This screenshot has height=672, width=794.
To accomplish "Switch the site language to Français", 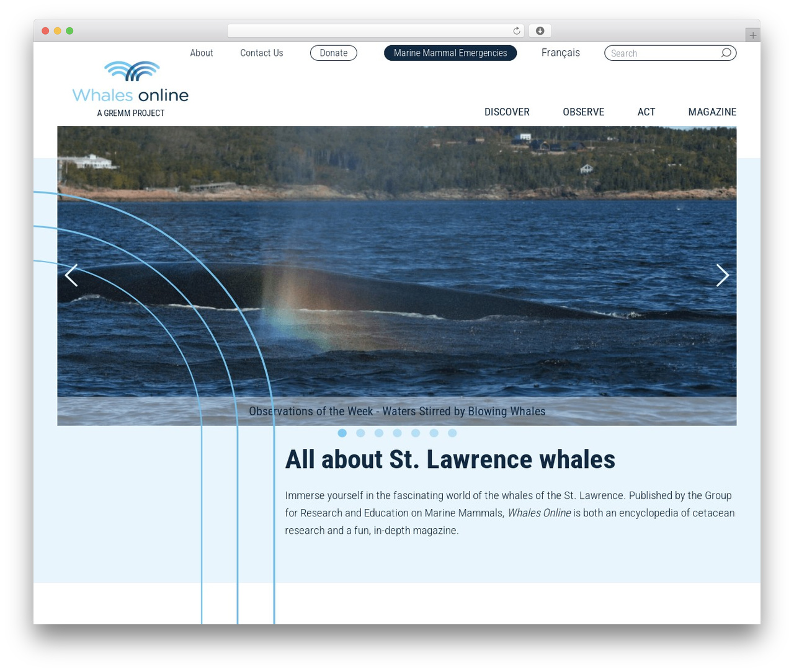I will (x=561, y=53).
